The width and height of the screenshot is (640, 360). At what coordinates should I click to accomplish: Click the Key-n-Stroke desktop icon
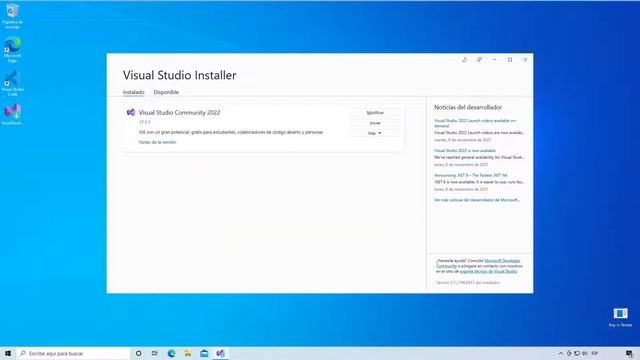pyautogui.click(x=620, y=317)
